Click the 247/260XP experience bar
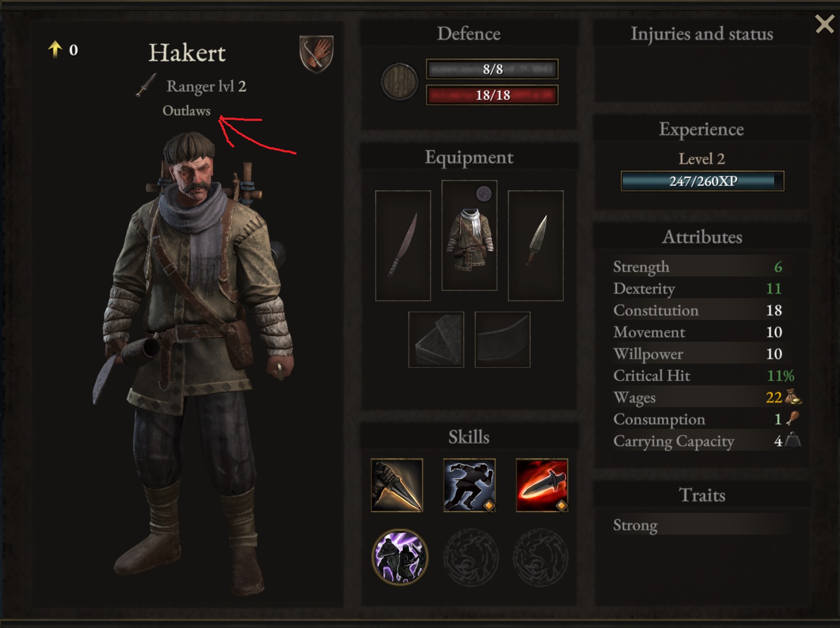The image size is (840, 628). pos(703,181)
